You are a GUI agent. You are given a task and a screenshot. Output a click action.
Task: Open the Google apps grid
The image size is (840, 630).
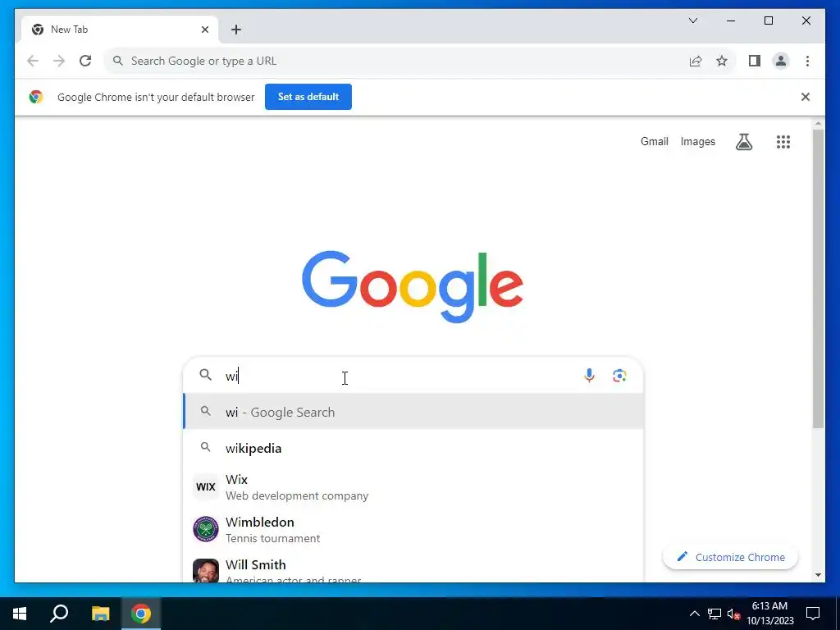(x=783, y=142)
